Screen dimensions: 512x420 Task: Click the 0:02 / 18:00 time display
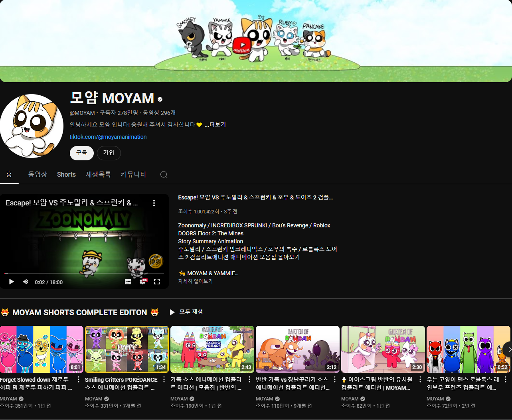pyautogui.click(x=49, y=282)
